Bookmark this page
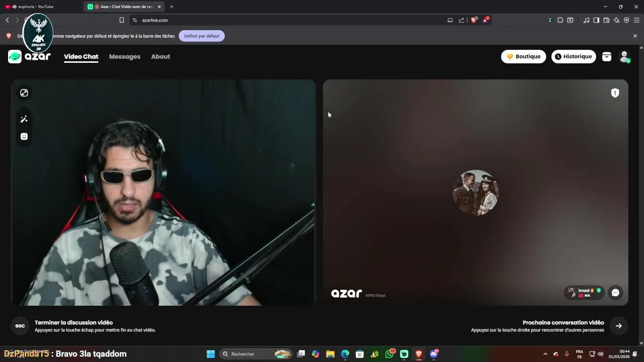644x362 pixels. point(121,20)
